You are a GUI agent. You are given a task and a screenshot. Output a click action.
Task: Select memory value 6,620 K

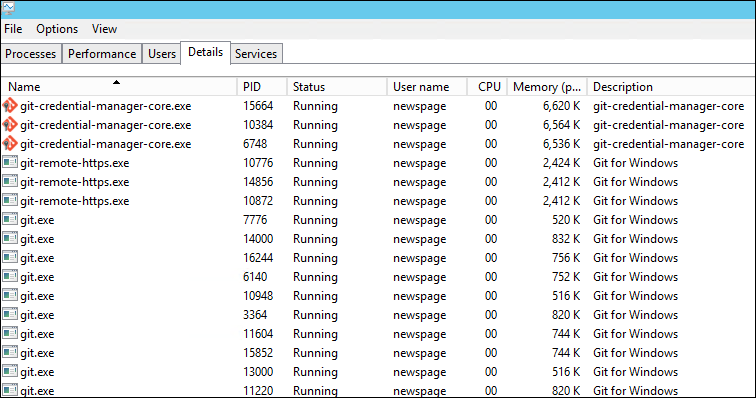click(x=561, y=106)
